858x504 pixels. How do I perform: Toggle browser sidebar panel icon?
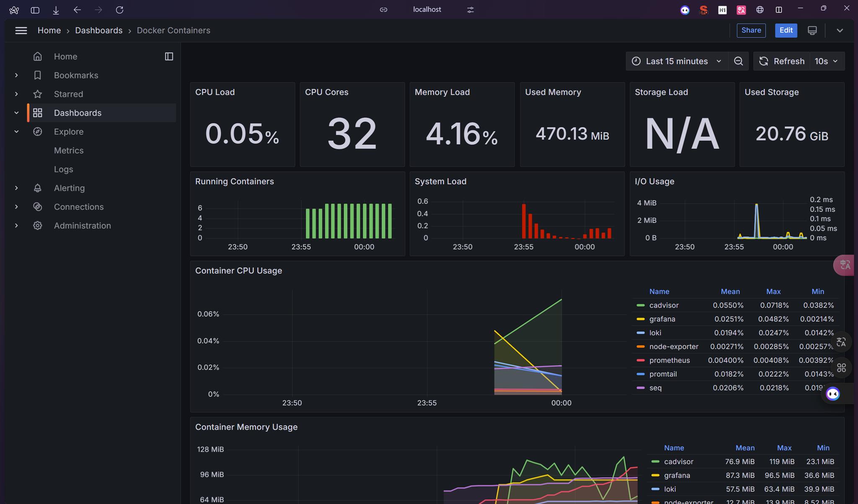[x=35, y=10]
